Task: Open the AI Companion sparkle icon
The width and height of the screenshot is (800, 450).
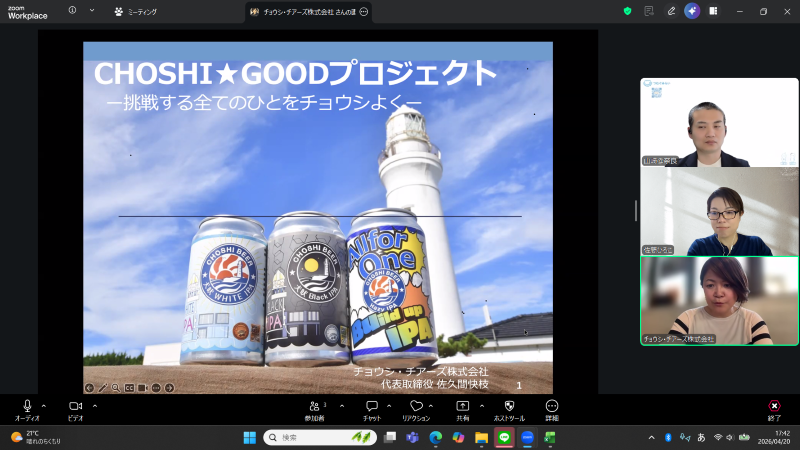Action: pos(692,11)
